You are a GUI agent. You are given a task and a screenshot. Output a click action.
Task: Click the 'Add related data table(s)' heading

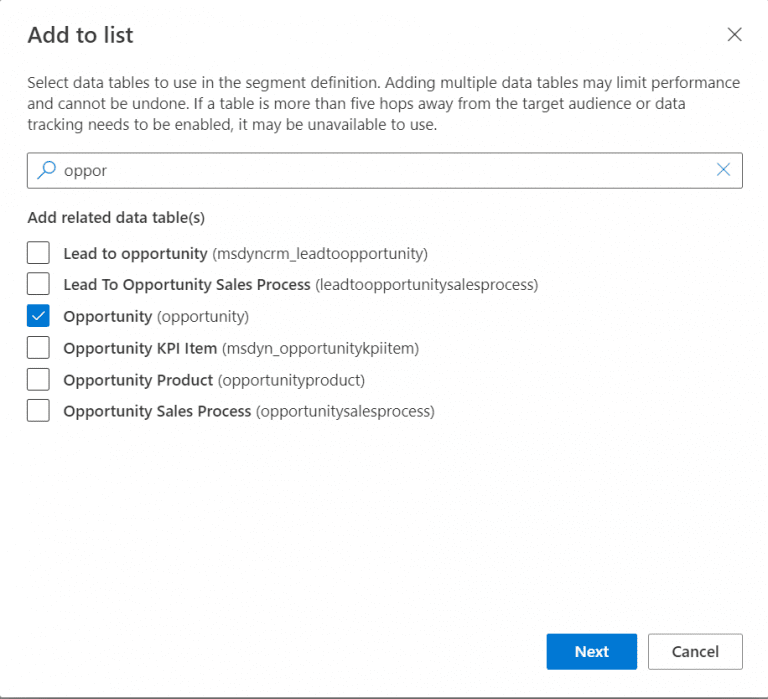(x=116, y=217)
